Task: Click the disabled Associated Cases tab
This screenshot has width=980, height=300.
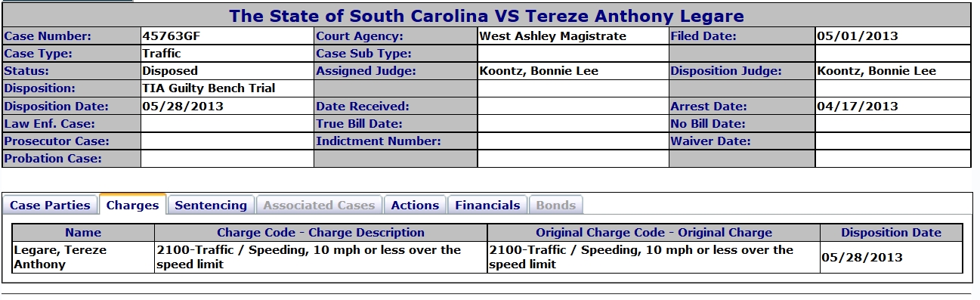Action: [319, 205]
